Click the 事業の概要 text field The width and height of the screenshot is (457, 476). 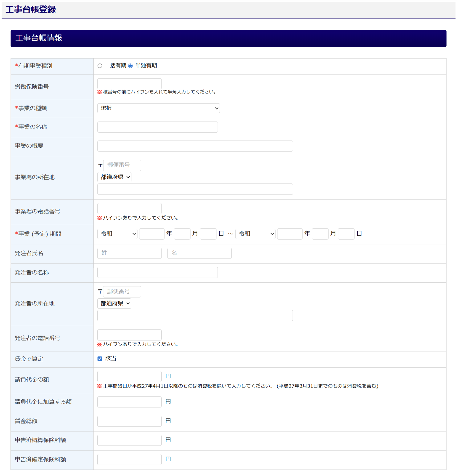[x=195, y=146]
